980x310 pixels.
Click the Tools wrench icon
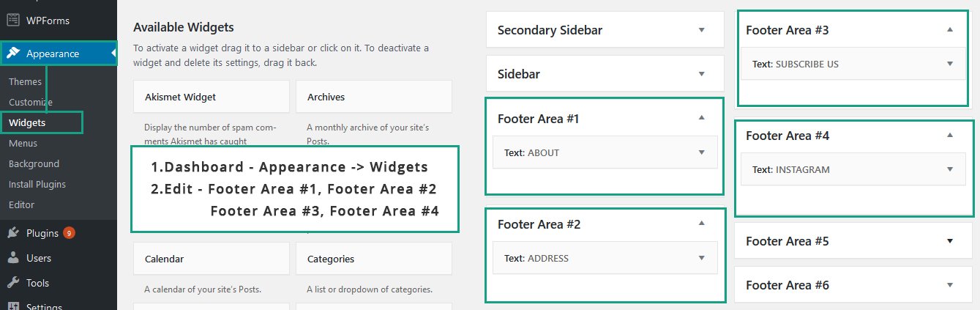[13, 283]
